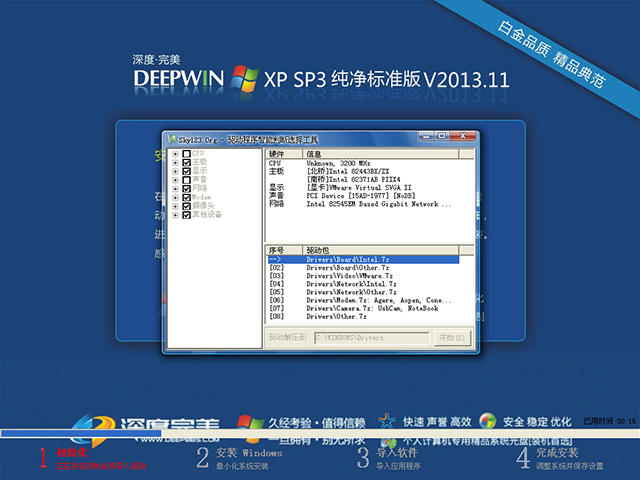Image resolution: width=640 pixels, height=480 pixels.
Task: Click step 3 导入软件 label
Action: pyautogui.click(x=397, y=453)
